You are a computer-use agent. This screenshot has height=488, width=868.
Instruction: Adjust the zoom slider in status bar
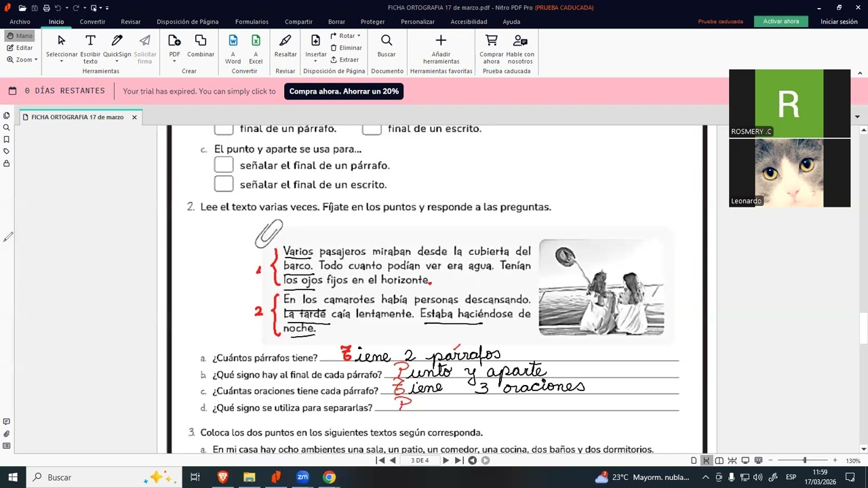(805, 460)
